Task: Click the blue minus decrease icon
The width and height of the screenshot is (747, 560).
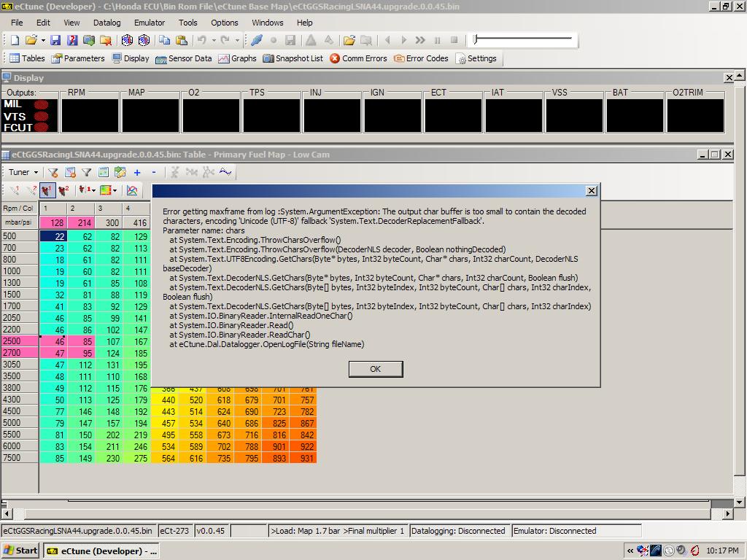Action: click(153, 172)
